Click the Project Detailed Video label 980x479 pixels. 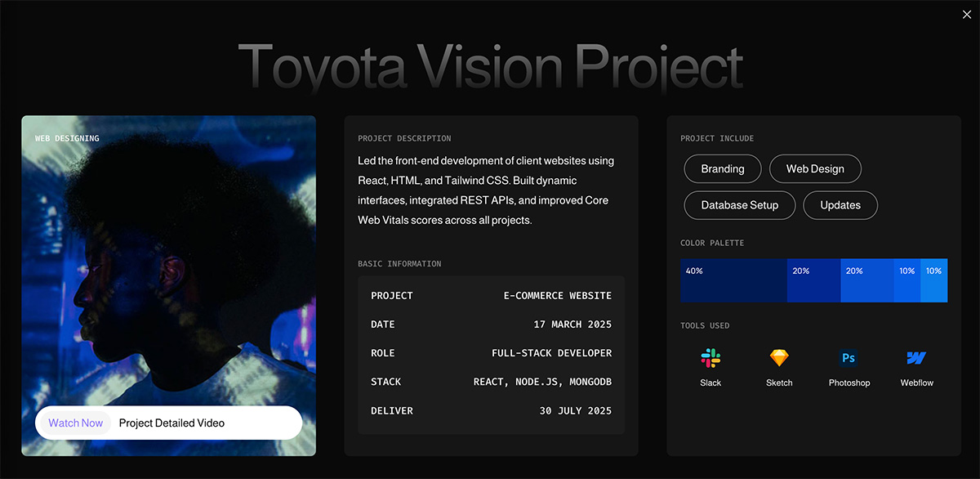171,423
